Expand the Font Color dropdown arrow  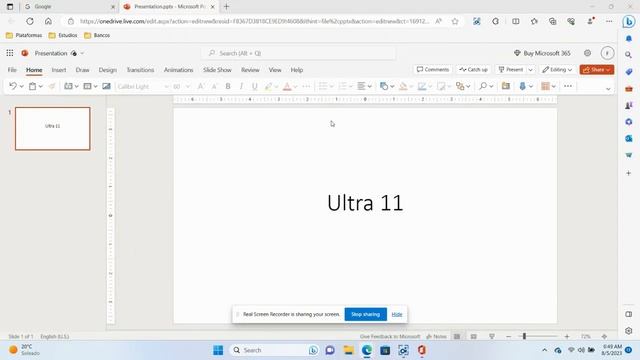(x=295, y=86)
